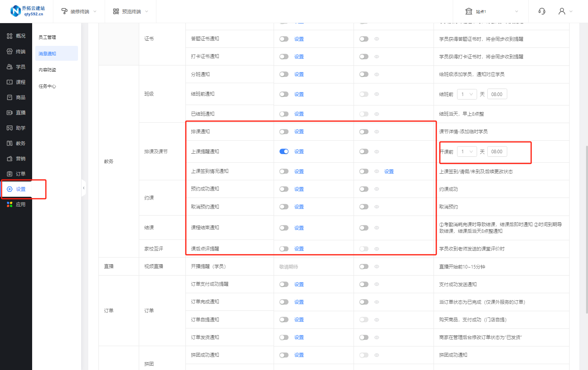Preview eye icon in 答题证书通知 row
This screenshot has width=588, height=370.
tap(377, 39)
